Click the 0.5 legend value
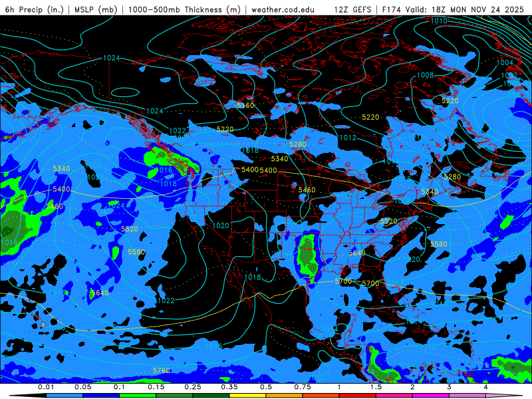The width and height of the screenshot is (532, 399). pos(266,387)
